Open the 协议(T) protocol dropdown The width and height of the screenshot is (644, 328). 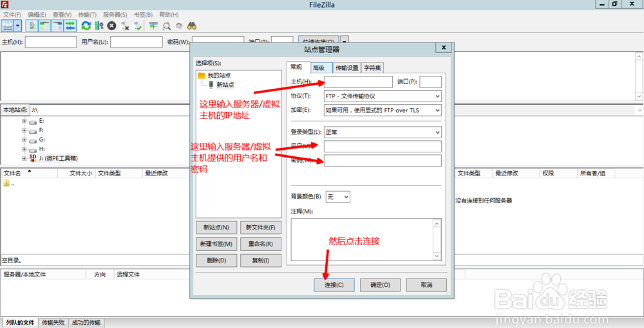(x=383, y=96)
